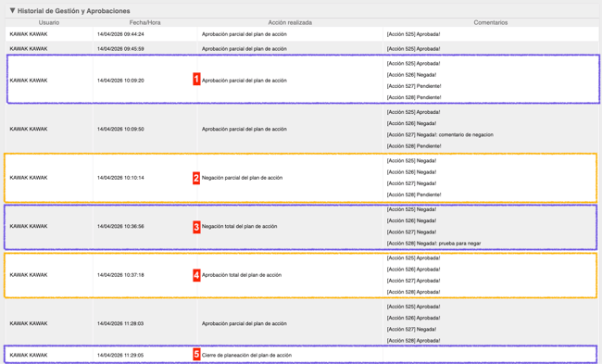This screenshot has height=364, width=602.
Task: Click '[Acción 527] Pendiente!' in the 10:09:20 row
Action: (414, 86)
